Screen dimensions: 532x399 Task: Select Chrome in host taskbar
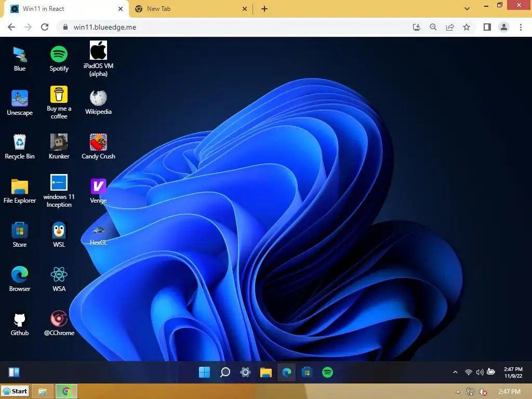[x=66, y=392]
